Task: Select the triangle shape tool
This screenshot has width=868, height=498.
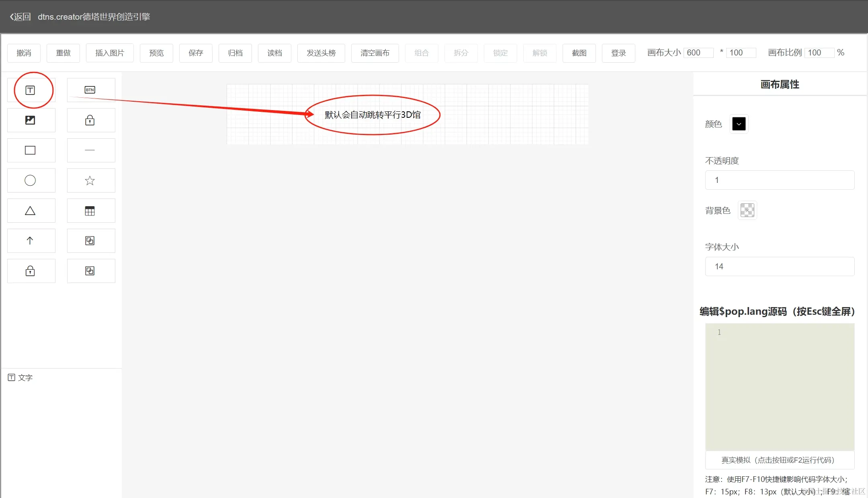Action: click(31, 211)
